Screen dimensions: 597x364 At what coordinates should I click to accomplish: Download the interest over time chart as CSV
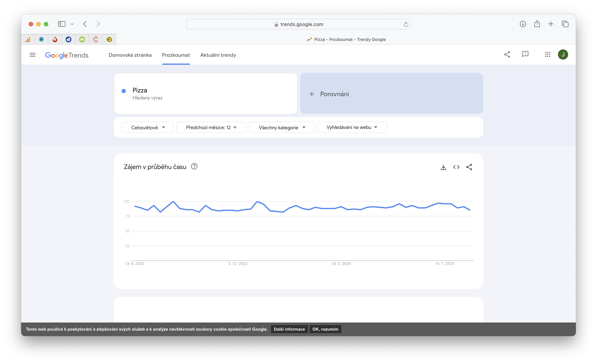(x=443, y=167)
